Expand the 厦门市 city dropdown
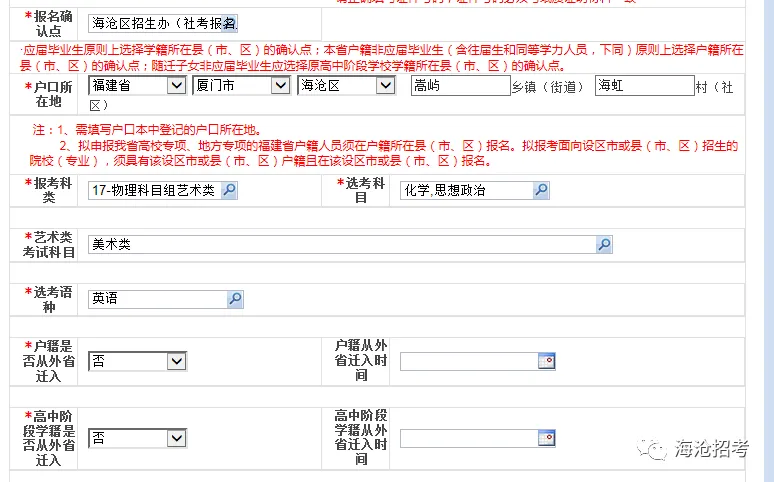Screen dimensions: 774x482 (x=280, y=85)
